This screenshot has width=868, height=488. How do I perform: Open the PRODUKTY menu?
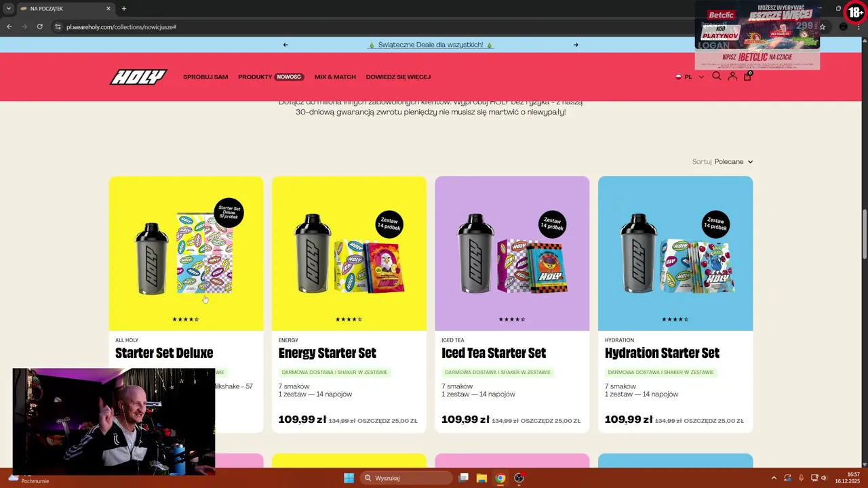(x=271, y=77)
